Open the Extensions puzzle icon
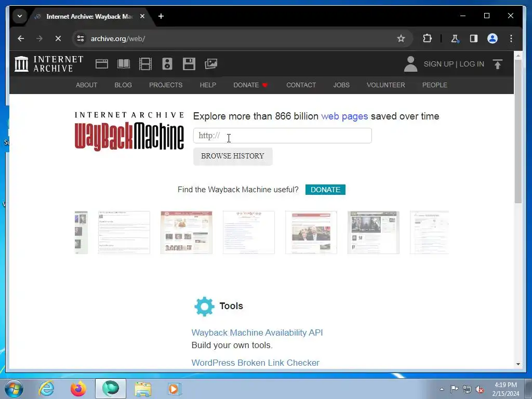Image resolution: width=532 pixels, height=399 pixels. pyautogui.click(x=427, y=38)
